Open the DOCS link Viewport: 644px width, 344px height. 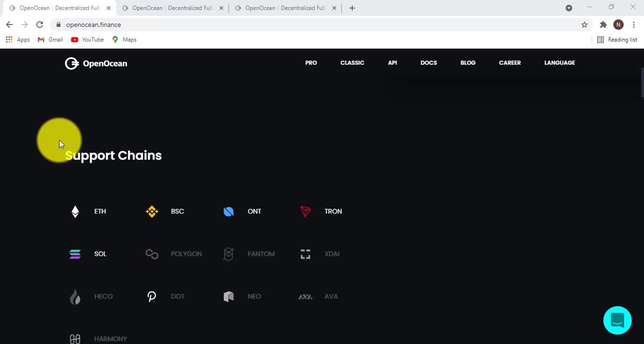428,63
